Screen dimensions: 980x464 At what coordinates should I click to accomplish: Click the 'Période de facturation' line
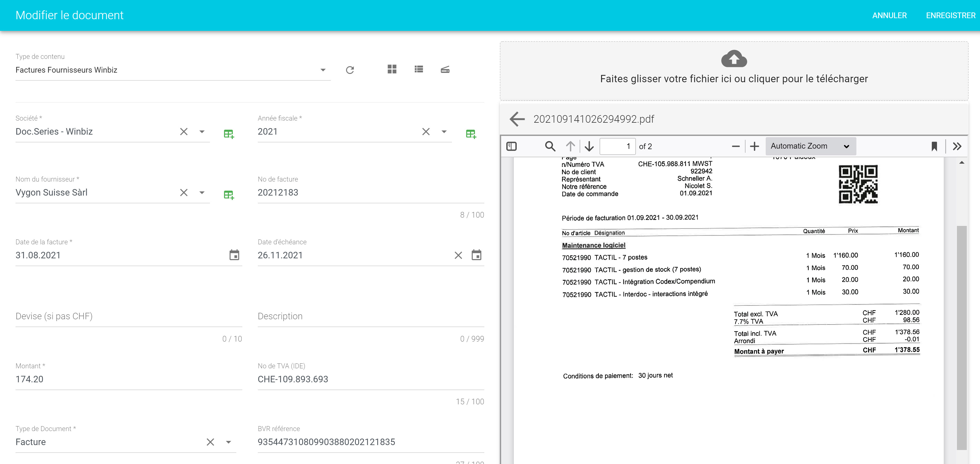pyautogui.click(x=630, y=218)
